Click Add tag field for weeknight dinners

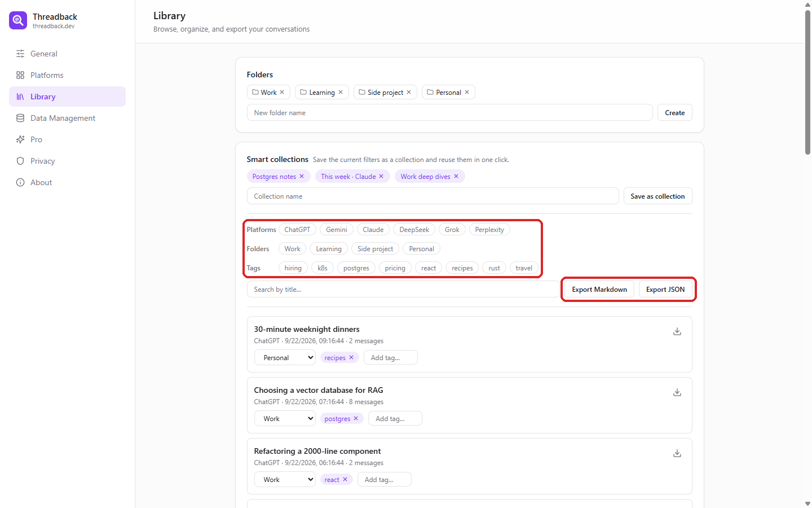click(391, 357)
